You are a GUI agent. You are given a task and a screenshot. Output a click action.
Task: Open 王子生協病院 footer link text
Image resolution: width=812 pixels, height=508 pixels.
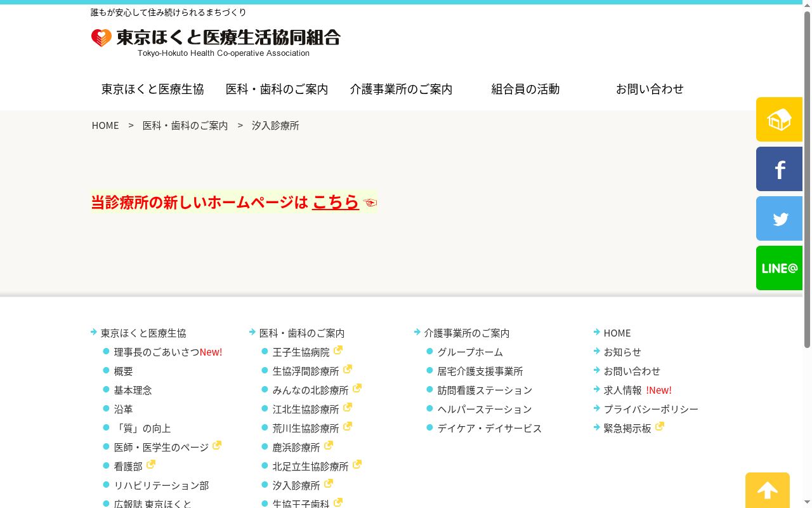301,352
